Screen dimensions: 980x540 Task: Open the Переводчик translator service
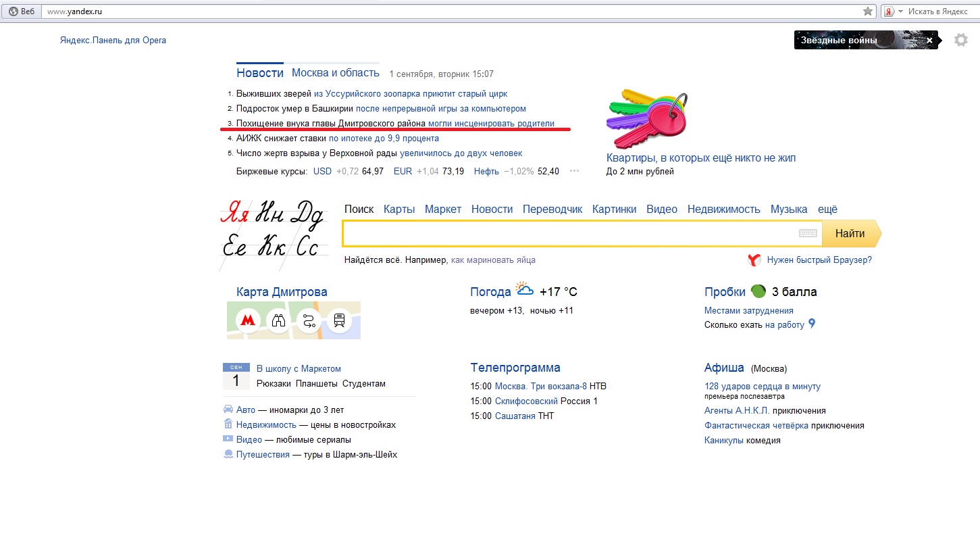pyautogui.click(x=552, y=210)
